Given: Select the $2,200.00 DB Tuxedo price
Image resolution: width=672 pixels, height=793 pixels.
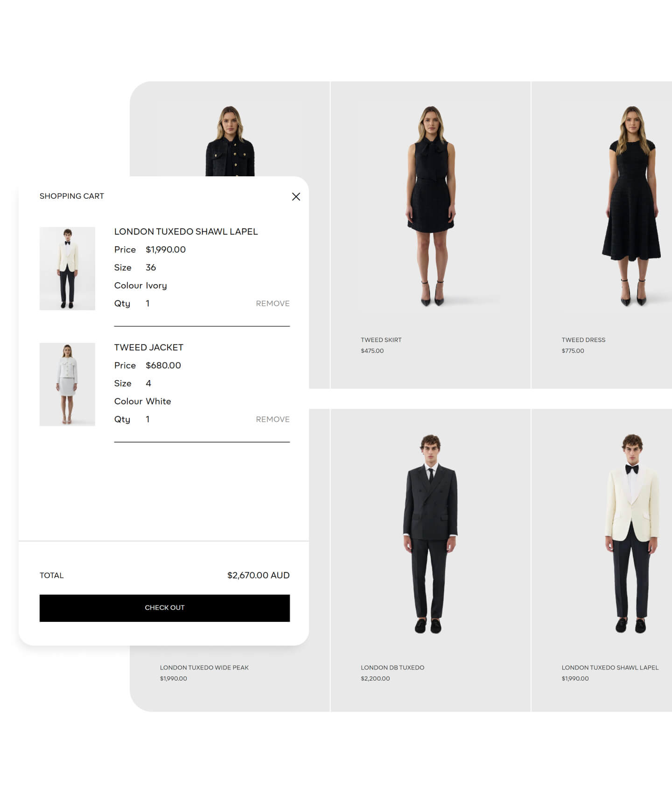Looking at the screenshot, I should 375,679.
